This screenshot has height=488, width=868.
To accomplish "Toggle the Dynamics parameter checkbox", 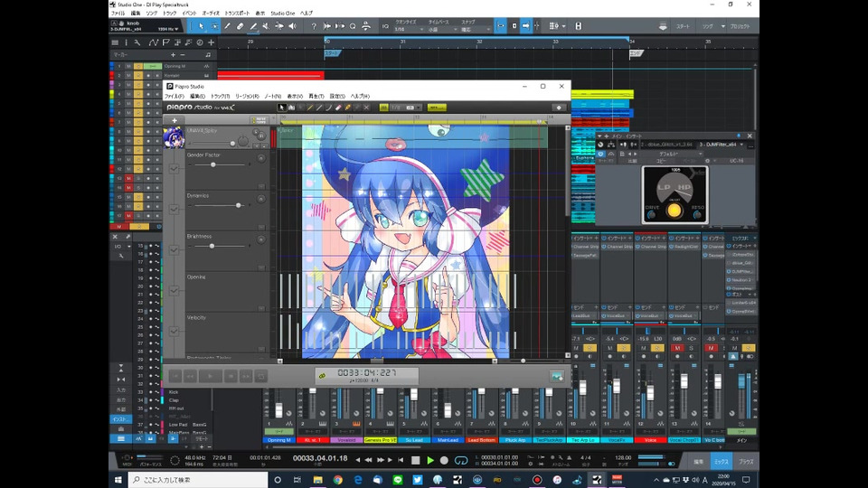I will coord(174,209).
